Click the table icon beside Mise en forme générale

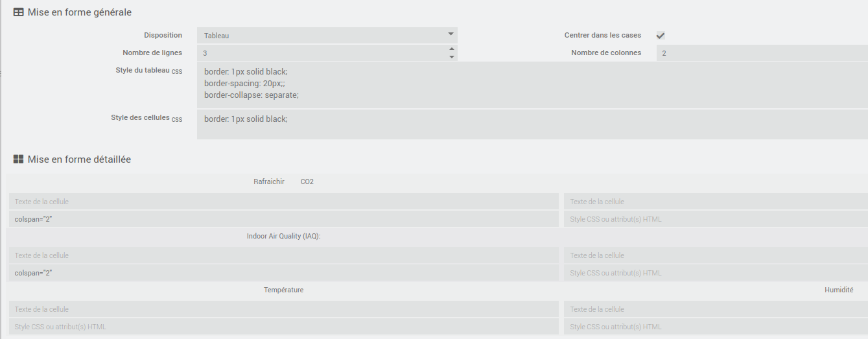click(x=18, y=12)
